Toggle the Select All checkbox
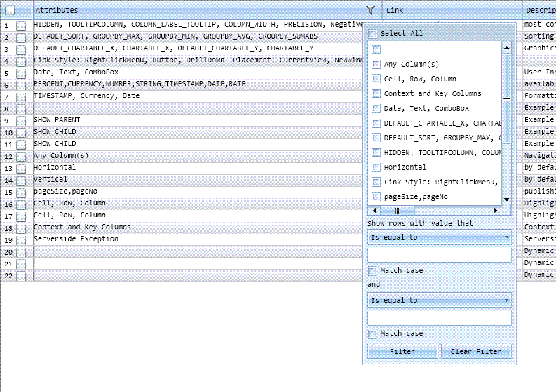Viewport: 556px width, 392px height. [373, 34]
